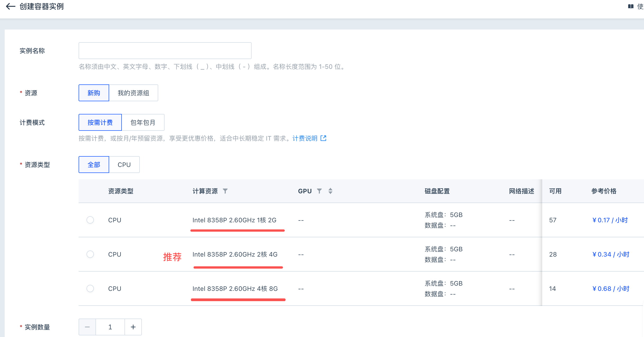This screenshot has height=337, width=644.
Task: Choose the 包年包月 billing mode
Action: coord(143,122)
